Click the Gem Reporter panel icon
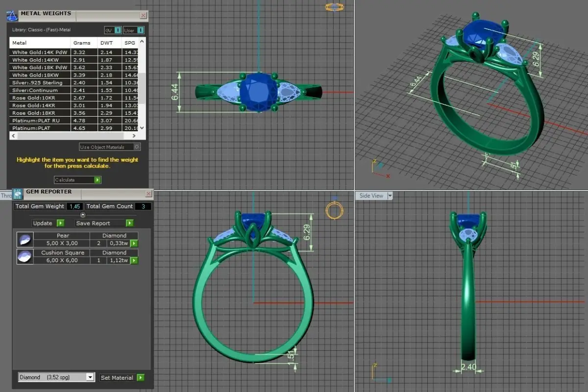 tap(18, 194)
